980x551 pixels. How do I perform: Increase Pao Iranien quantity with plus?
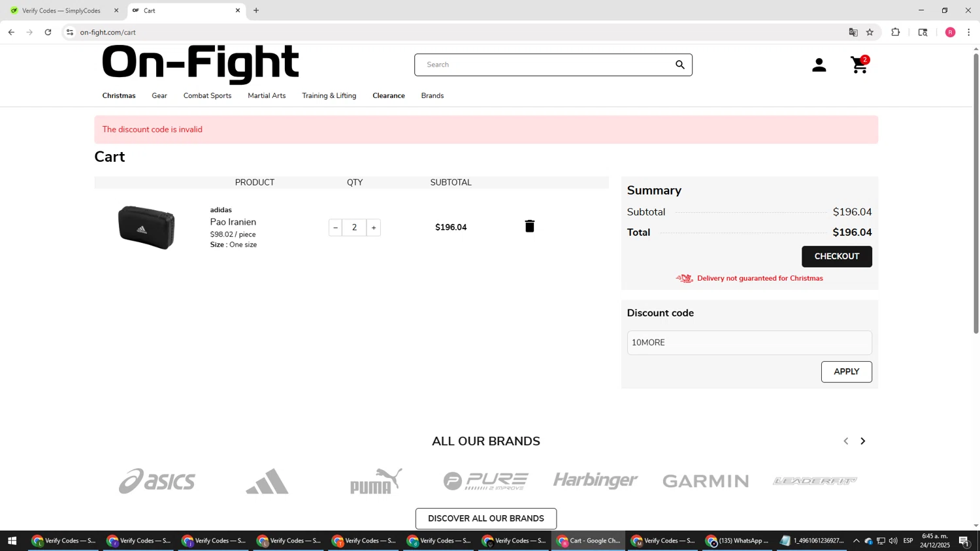[374, 227]
